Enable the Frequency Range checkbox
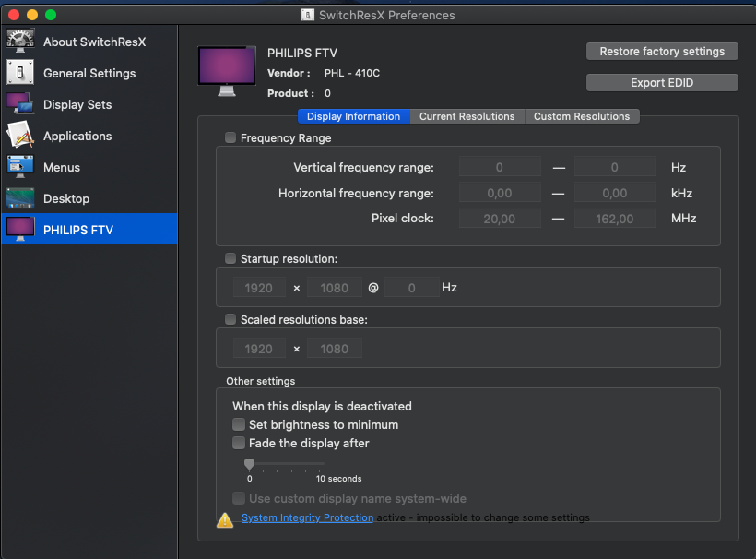 230,137
